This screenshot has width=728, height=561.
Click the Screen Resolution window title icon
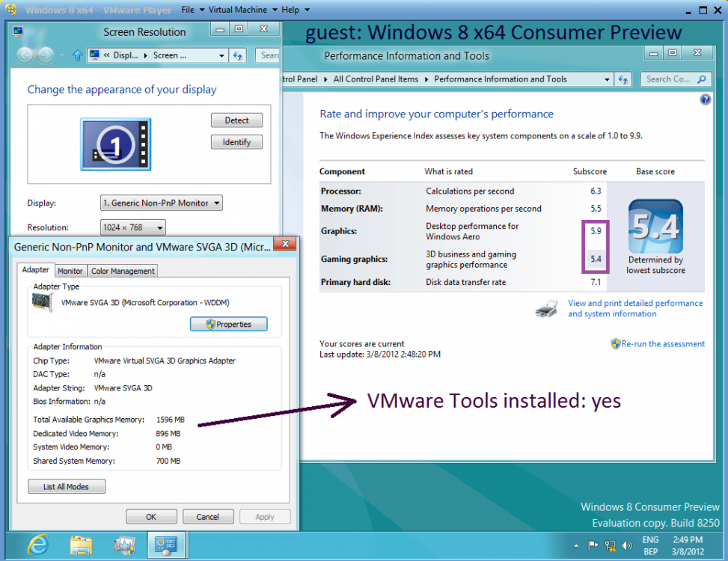pos(19,31)
